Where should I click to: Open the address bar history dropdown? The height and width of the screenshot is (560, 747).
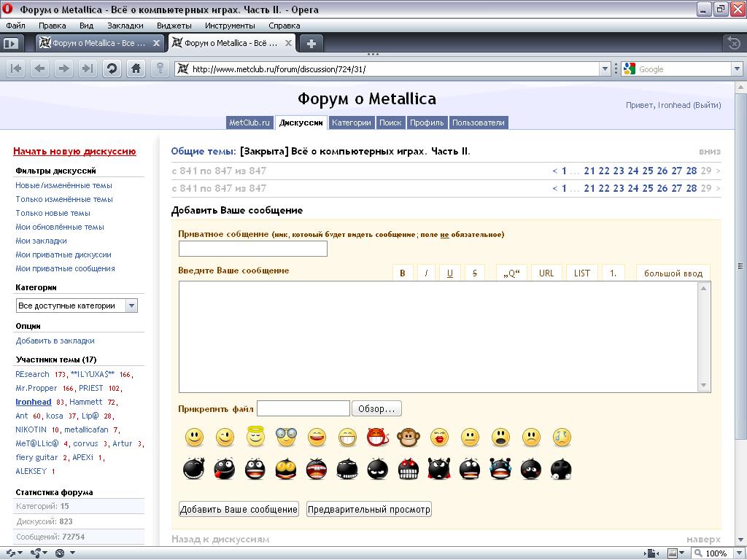coord(605,69)
